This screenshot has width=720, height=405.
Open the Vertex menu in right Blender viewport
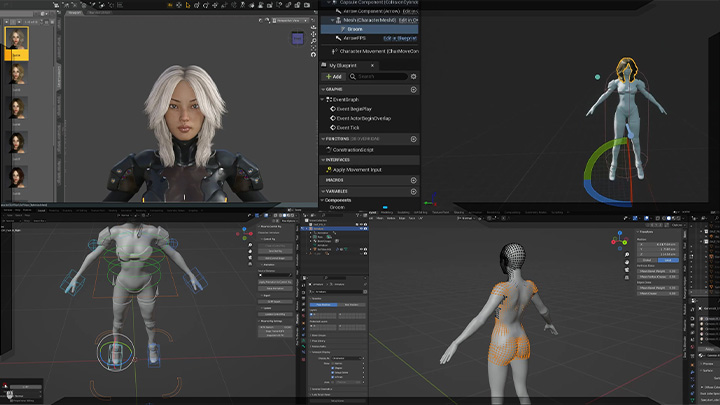pos(391,218)
